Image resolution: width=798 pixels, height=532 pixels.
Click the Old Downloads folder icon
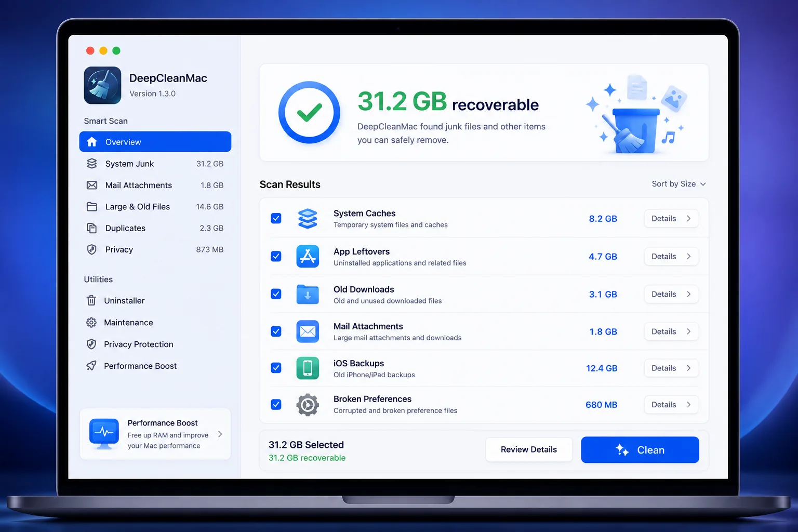pos(308,294)
